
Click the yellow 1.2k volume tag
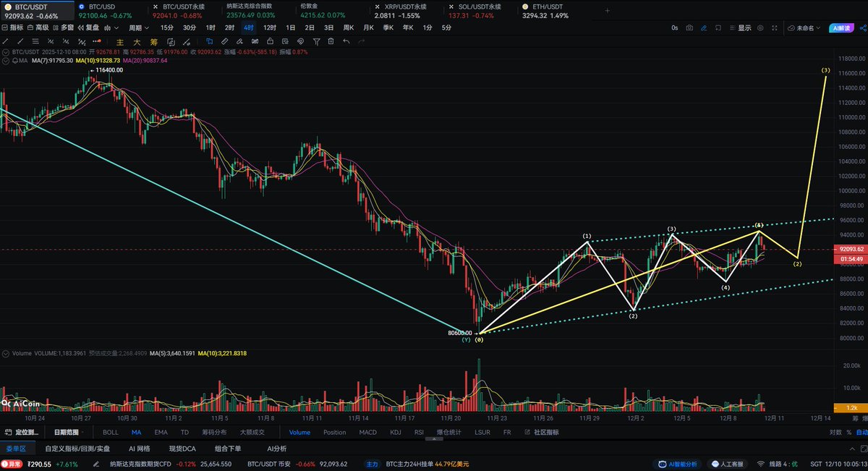tap(851, 408)
